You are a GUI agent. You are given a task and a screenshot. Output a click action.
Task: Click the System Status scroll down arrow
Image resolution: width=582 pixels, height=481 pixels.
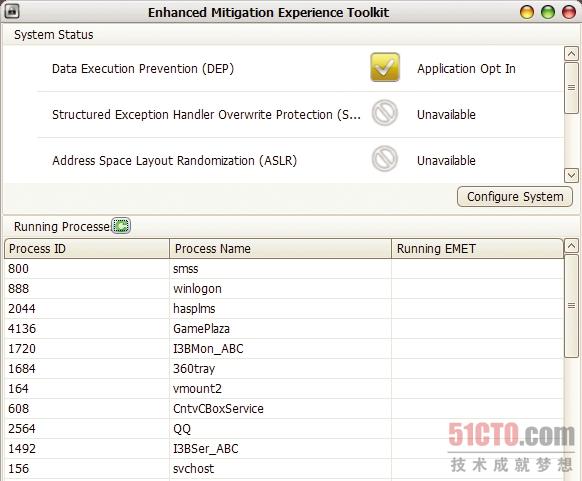tap(571, 175)
